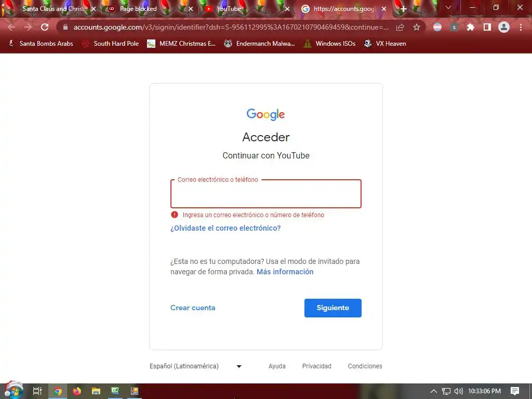532x399 pixels.
Task: Show hidden tray icons chevron
Action: [433, 391]
